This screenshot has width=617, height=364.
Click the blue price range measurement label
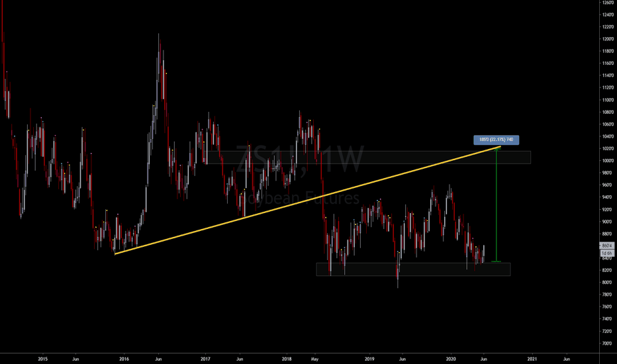(x=497, y=140)
